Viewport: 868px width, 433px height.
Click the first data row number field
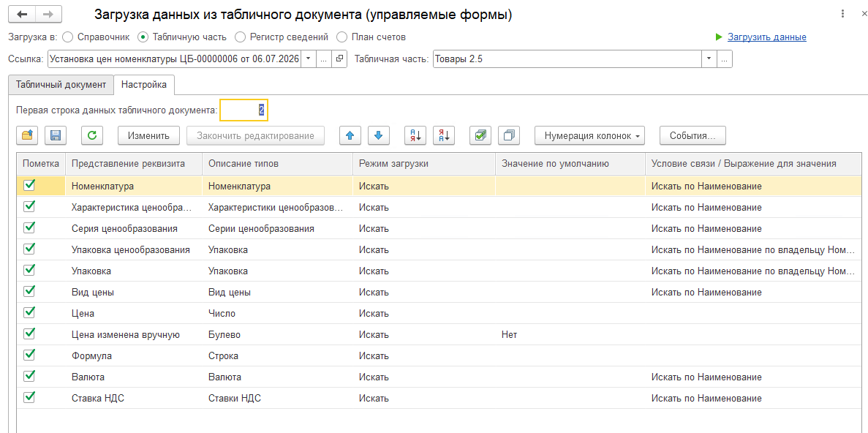click(x=244, y=110)
